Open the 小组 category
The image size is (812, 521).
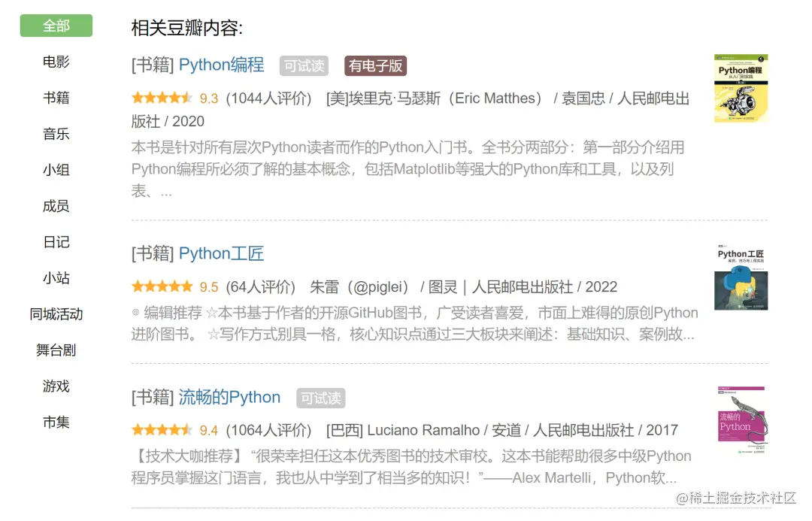click(55, 170)
